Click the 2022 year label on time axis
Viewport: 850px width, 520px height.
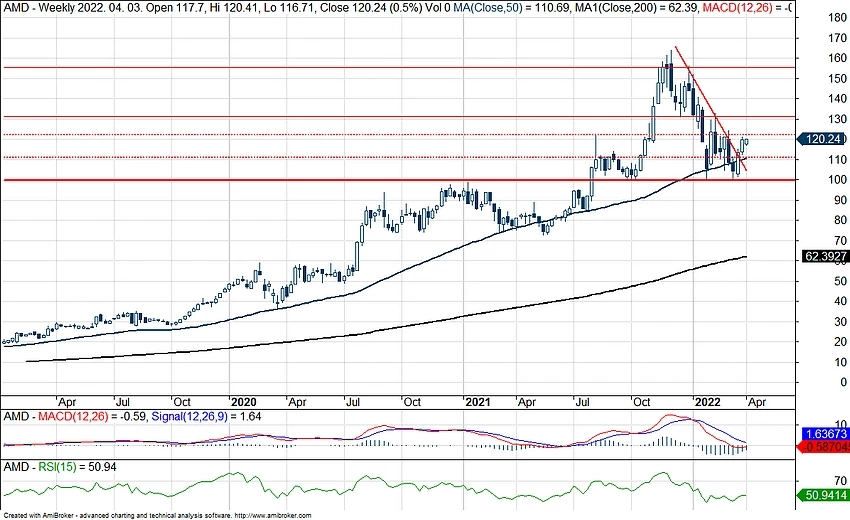707,402
